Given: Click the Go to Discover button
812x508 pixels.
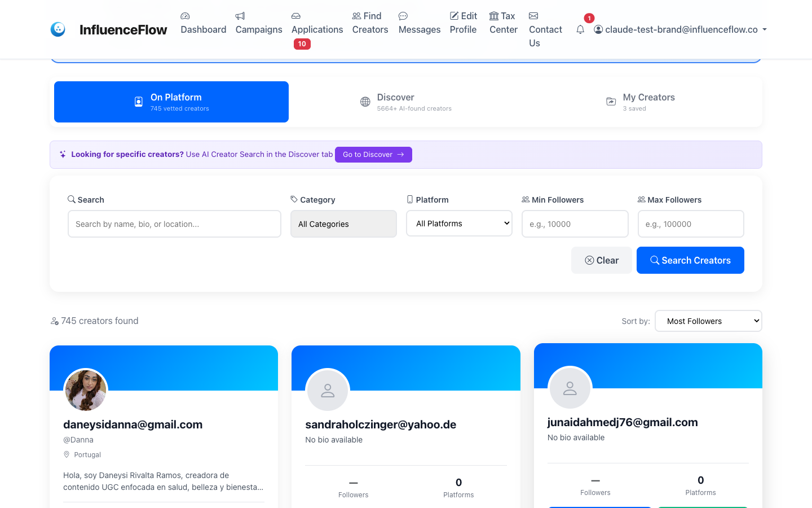Looking at the screenshot, I should click(x=373, y=155).
